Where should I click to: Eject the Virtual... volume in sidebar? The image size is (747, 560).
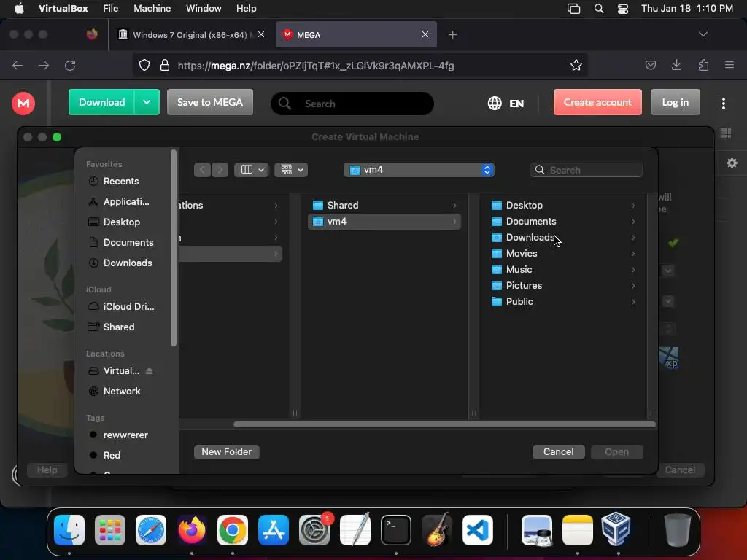click(x=149, y=370)
